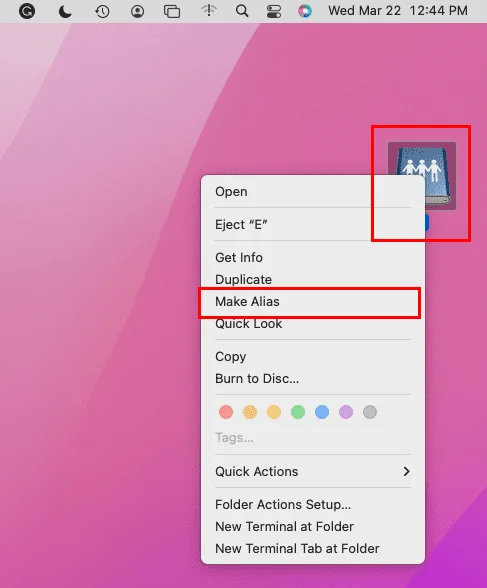Choose Folder Actions Setup… entry
Viewport: 487px width, 588px height.
pyautogui.click(x=313, y=505)
